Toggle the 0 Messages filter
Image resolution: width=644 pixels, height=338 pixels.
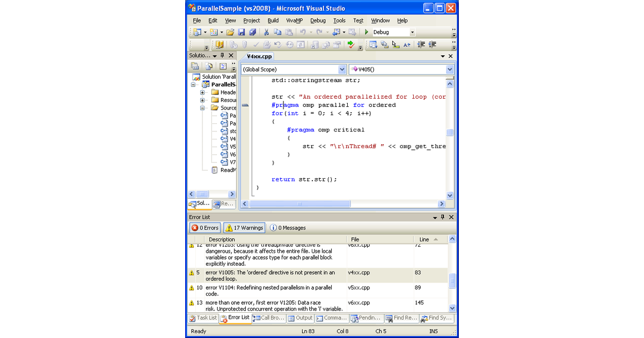coord(288,227)
